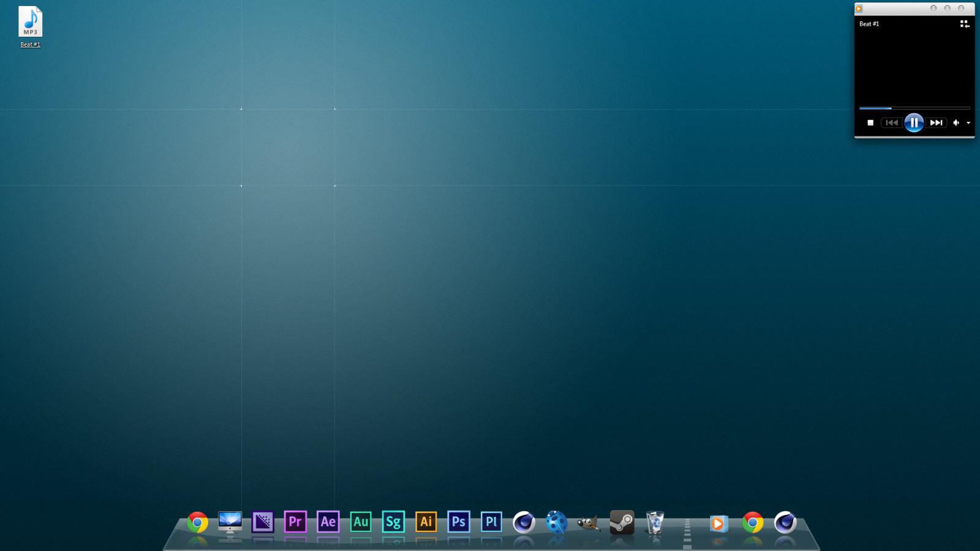Image resolution: width=980 pixels, height=551 pixels.
Task: Open the Beat #1 MP3 desktop file
Action: [30, 23]
